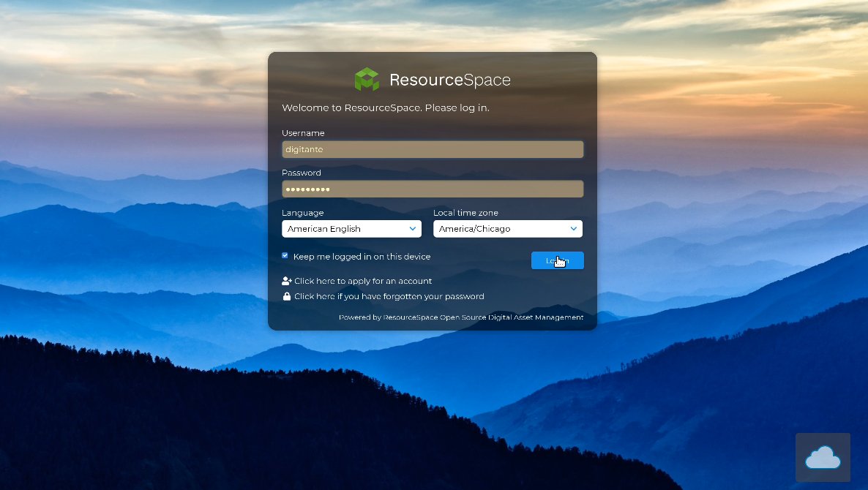Click into the Password input field

[x=432, y=189]
